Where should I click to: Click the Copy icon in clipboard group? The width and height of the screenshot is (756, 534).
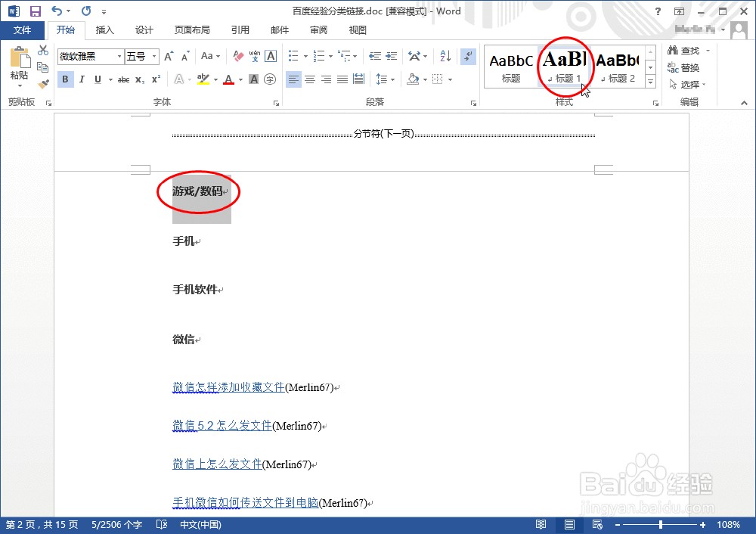pyautogui.click(x=43, y=67)
